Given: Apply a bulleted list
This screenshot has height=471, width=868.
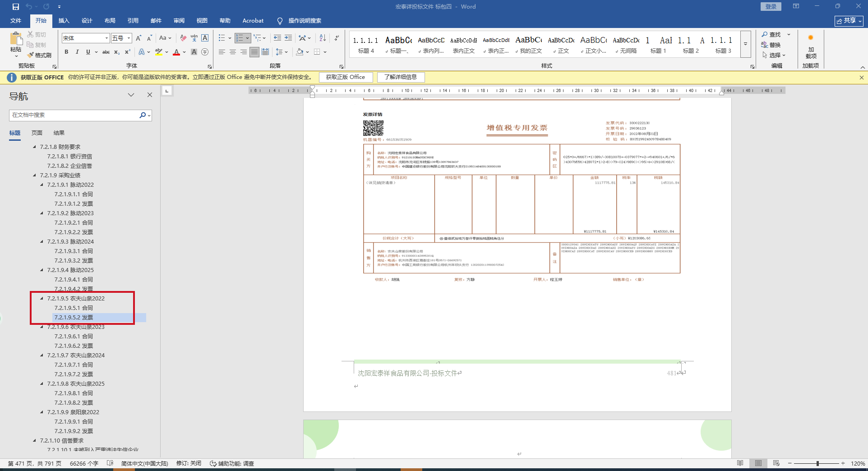Looking at the screenshot, I should [x=222, y=38].
